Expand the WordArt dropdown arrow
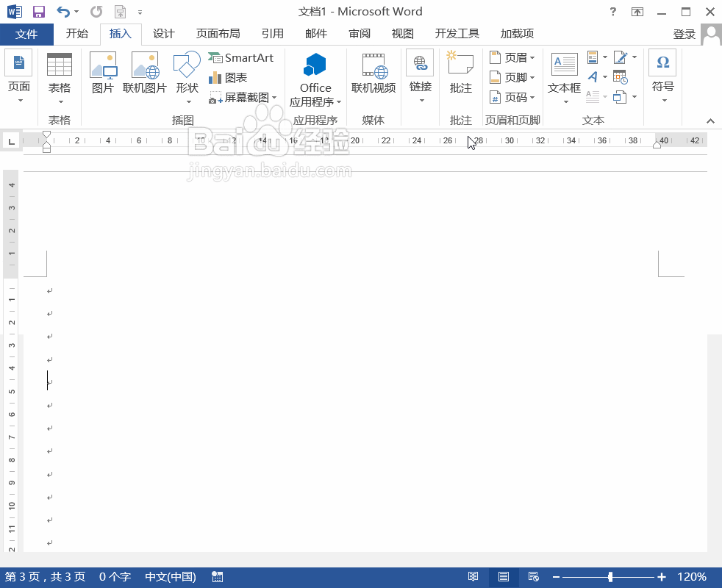 [x=605, y=77]
